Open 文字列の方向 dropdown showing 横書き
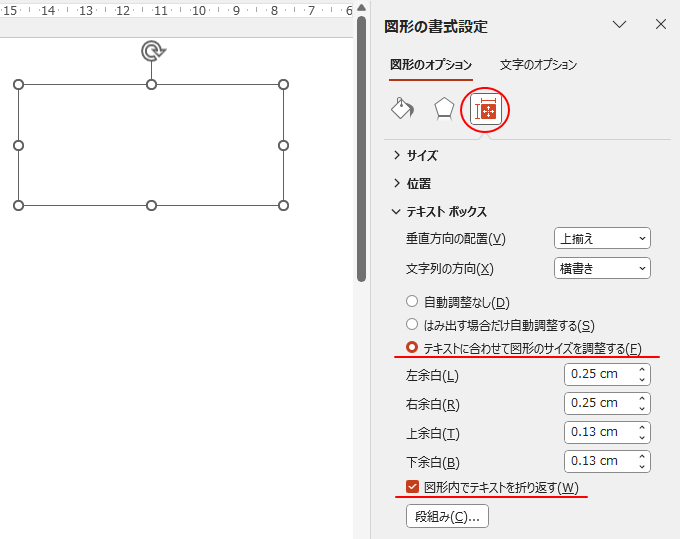The height and width of the screenshot is (539, 680). coord(602,268)
